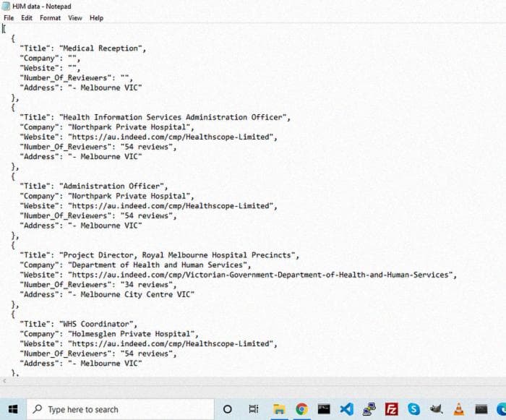This screenshot has width=506, height=420.
Task: Click the 'Project Director, Royal Melbourne Hospital Precincts' line
Action: coord(160,255)
